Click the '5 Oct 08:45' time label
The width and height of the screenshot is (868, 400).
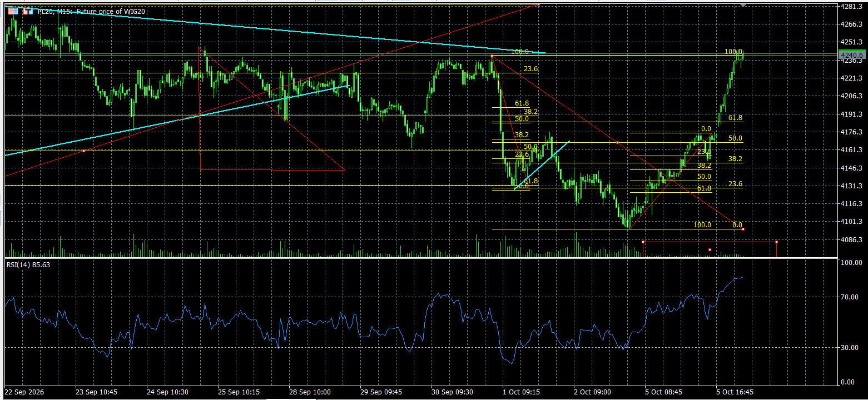tap(664, 392)
